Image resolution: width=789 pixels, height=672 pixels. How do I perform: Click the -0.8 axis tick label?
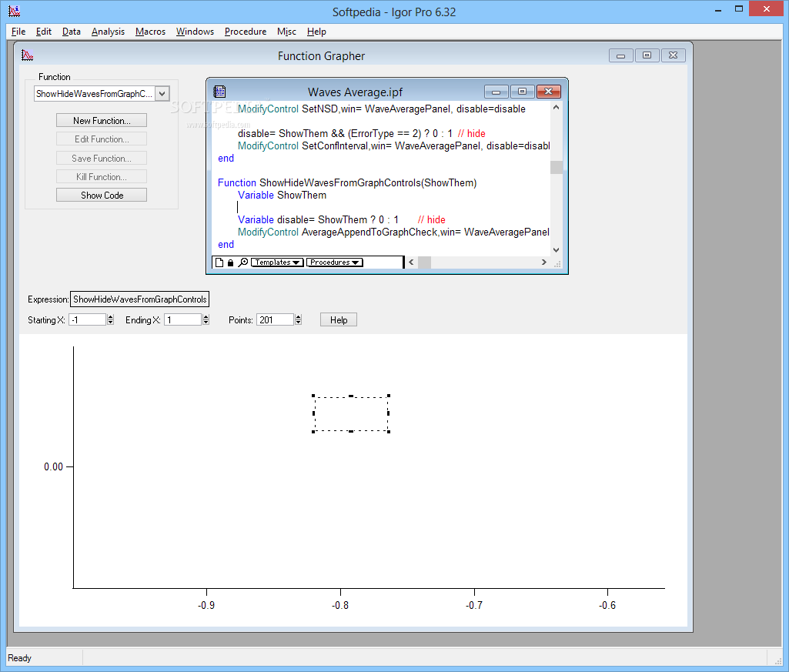[x=340, y=605]
